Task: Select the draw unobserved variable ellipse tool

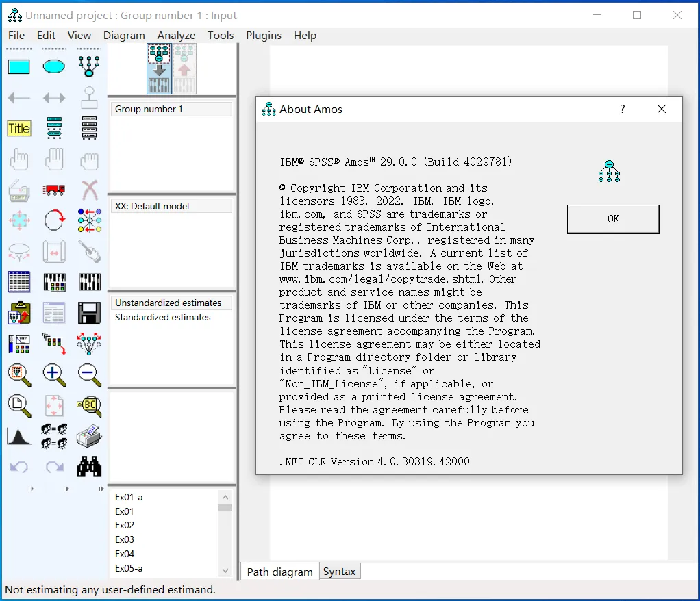Action: 54,67
